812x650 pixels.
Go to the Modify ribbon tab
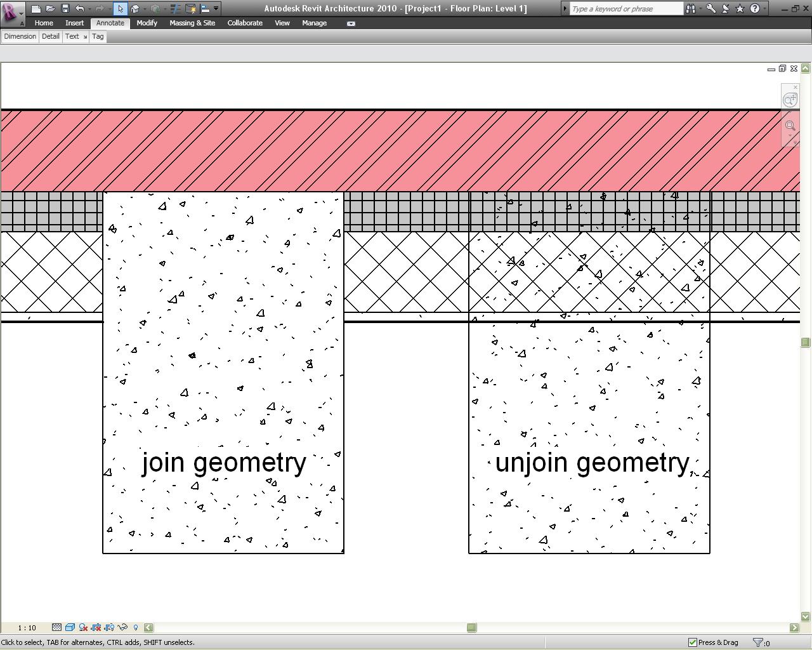coord(147,23)
